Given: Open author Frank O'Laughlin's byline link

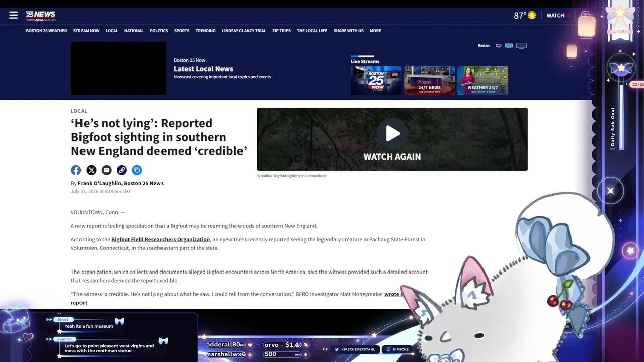Looking at the screenshot, I should (x=121, y=183).
